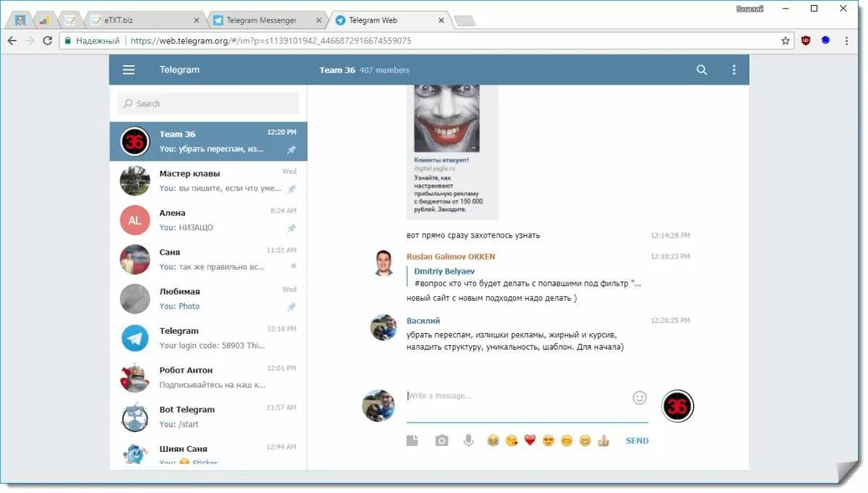Image resolution: width=868 pixels, height=493 pixels.
Task: Insert the grinning face emoji
Action: pos(585,440)
